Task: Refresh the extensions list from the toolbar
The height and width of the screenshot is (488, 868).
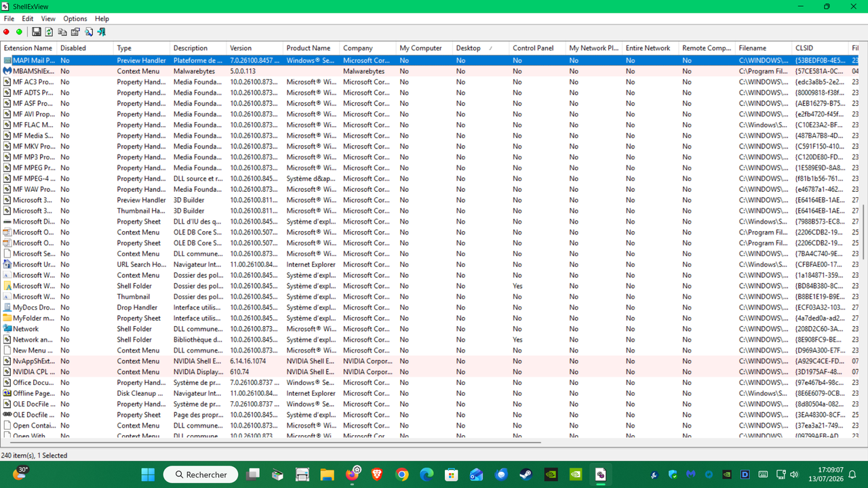Action: [50, 32]
